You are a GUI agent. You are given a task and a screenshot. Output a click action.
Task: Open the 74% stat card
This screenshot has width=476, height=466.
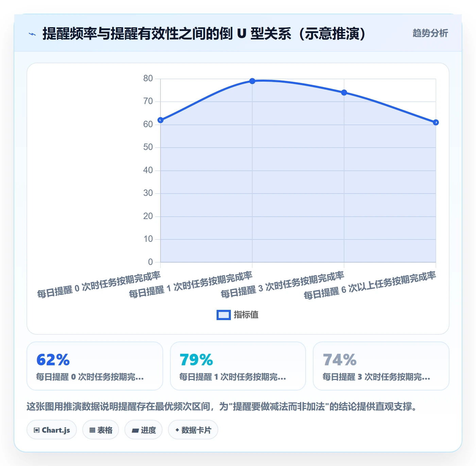pos(381,366)
